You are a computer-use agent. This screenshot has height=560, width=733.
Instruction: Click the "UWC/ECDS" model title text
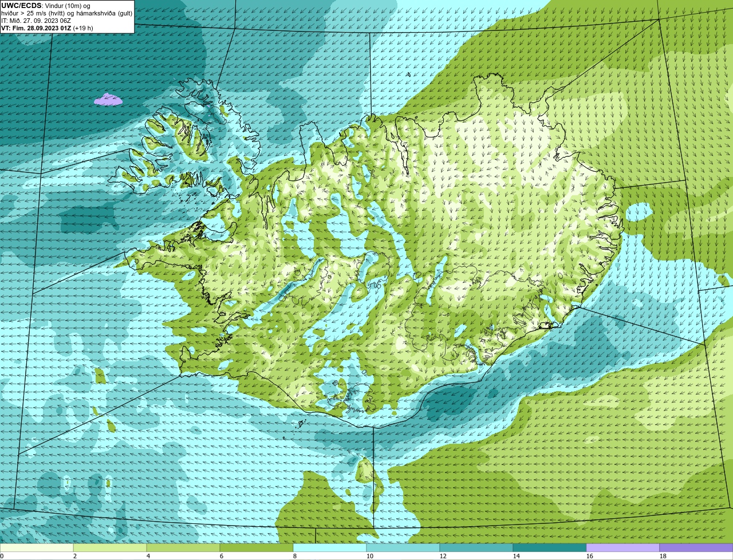[x=21, y=6]
